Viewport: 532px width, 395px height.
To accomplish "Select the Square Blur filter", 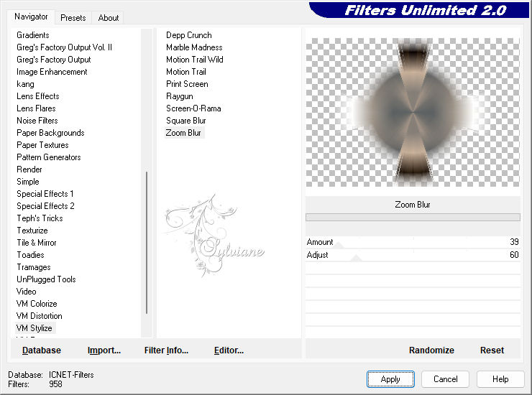I will (186, 121).
